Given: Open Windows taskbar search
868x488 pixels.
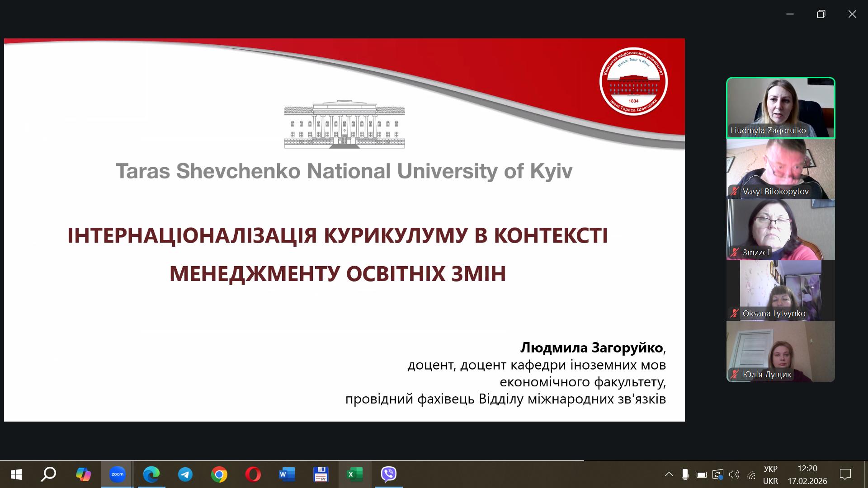Looking at the screenshot, I should (x=49, y=474).
